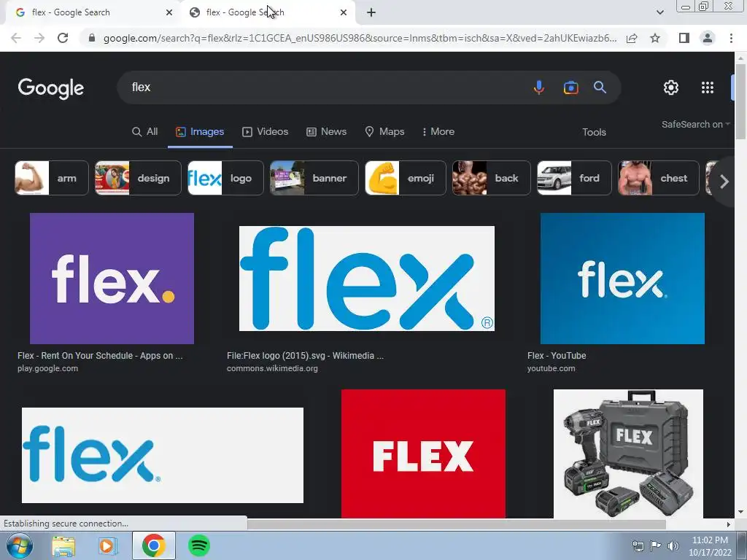Image resolution: width=747 pixels, height=560 pixels.
Task: Switch to the All results tab
Action: click(x=145, y=131)
